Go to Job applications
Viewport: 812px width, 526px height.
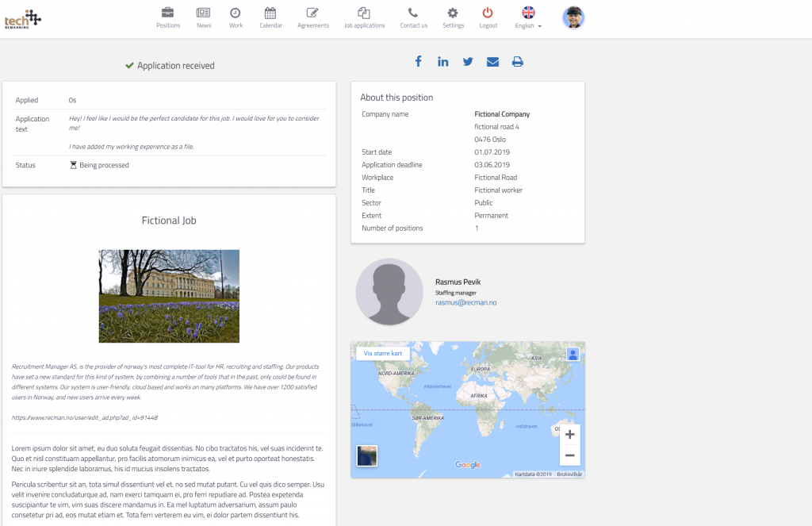tap(364, 17)
